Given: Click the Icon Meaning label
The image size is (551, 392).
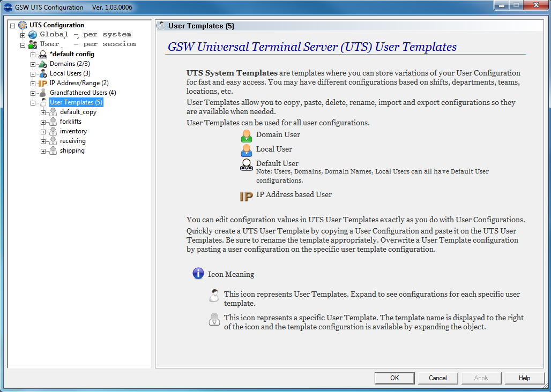Looking at the screenshot, I should (x=231, y=274).
